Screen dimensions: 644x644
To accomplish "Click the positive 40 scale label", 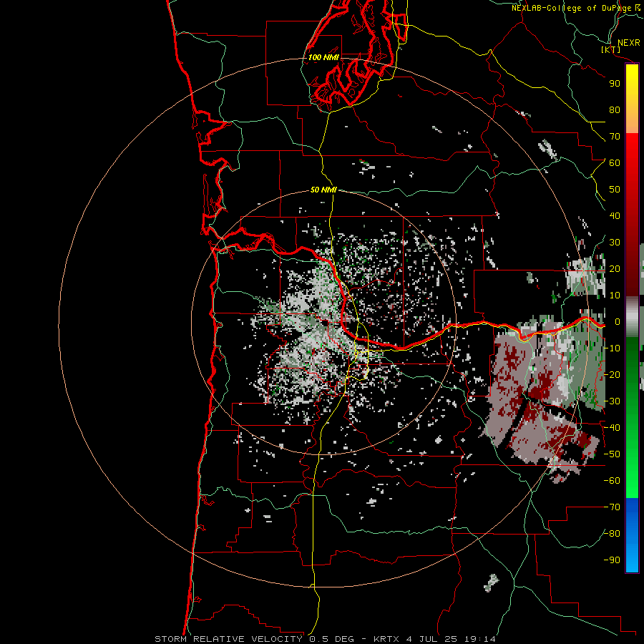I will point(615,216).
